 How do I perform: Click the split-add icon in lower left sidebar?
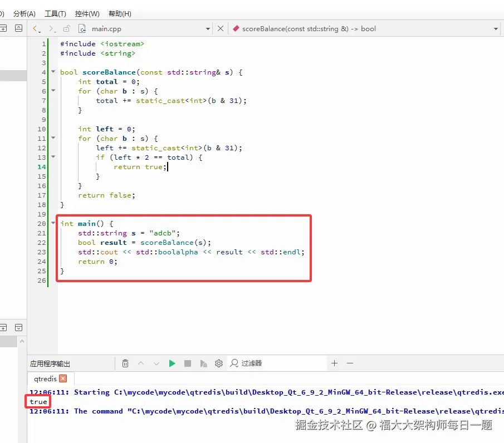pyautogui.click(x=3, y=328)
